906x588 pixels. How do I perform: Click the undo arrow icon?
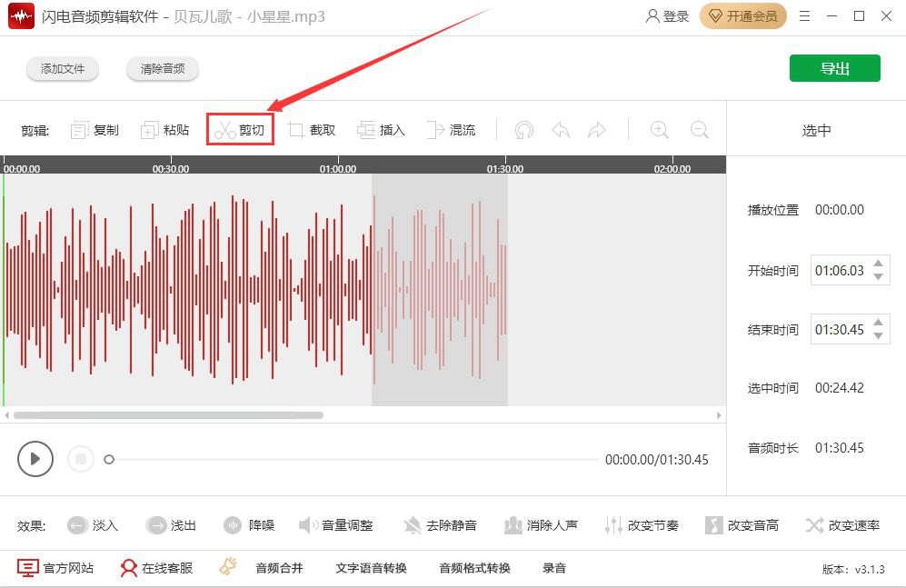[x=561, y=130]
